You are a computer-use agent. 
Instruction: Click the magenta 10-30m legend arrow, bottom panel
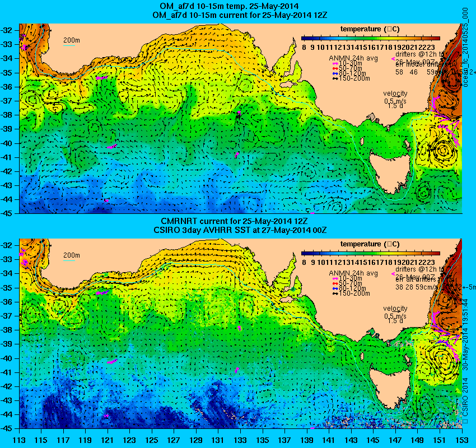point(335,278)
